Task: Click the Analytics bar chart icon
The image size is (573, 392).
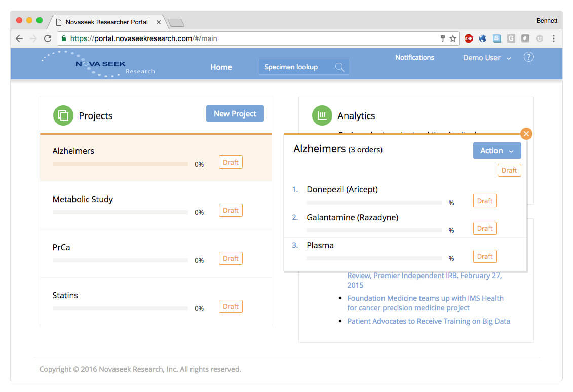Action: (322, 115)
